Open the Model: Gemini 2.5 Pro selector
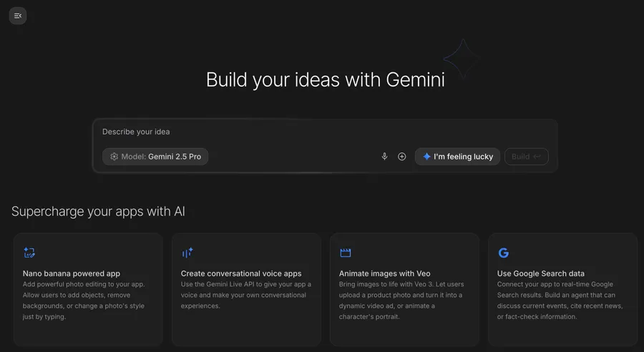 point(155,157)
